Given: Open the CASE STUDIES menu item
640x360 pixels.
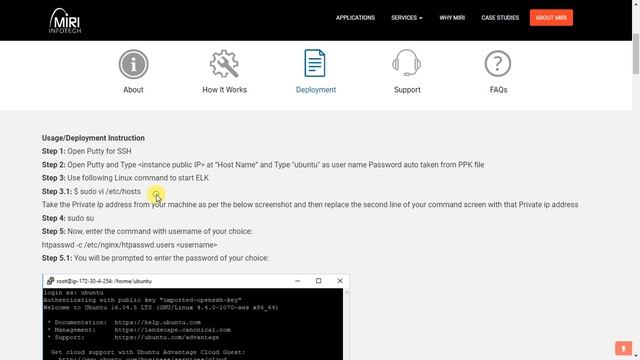Looking at the screenshot, I should [500, 18].
